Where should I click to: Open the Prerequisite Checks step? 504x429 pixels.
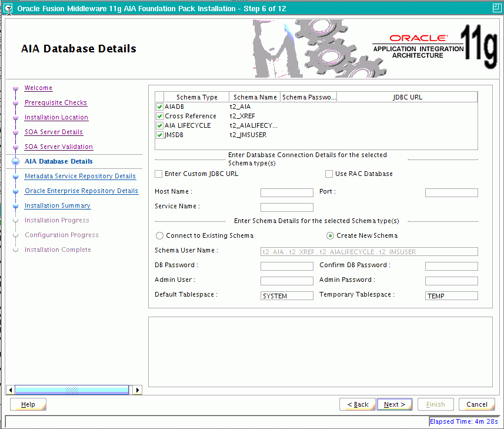(56, 102)
